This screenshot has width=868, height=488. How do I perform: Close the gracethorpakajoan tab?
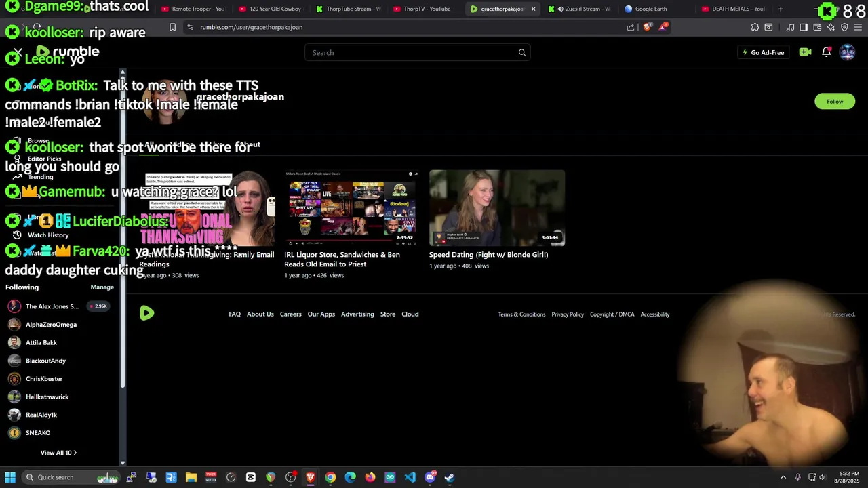533,9
